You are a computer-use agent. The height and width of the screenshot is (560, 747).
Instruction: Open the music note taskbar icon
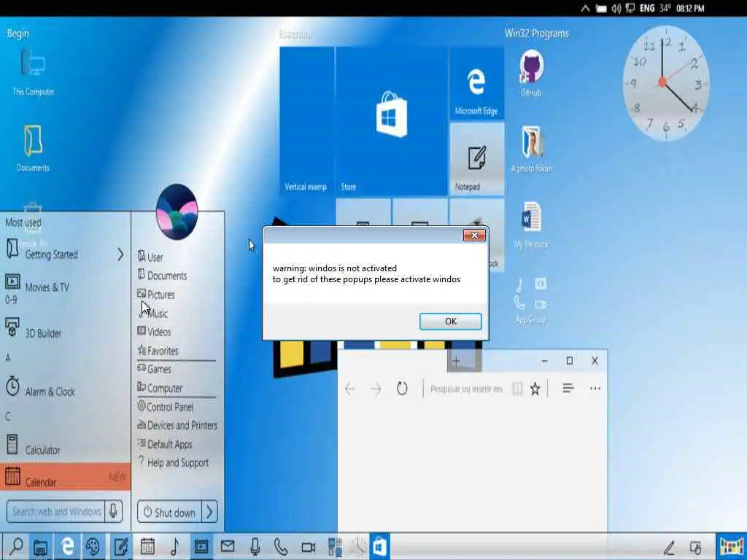(174, 546)
